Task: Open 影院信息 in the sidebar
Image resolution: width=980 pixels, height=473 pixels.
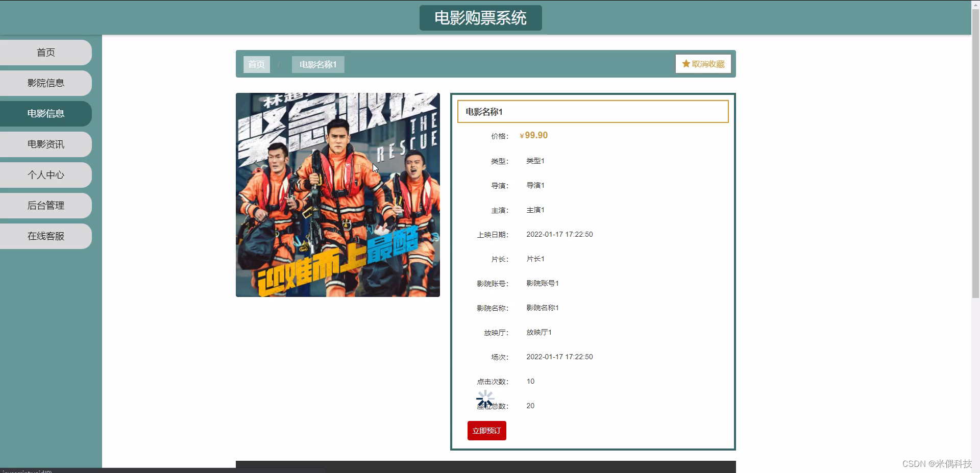Action: pos(46,83)
